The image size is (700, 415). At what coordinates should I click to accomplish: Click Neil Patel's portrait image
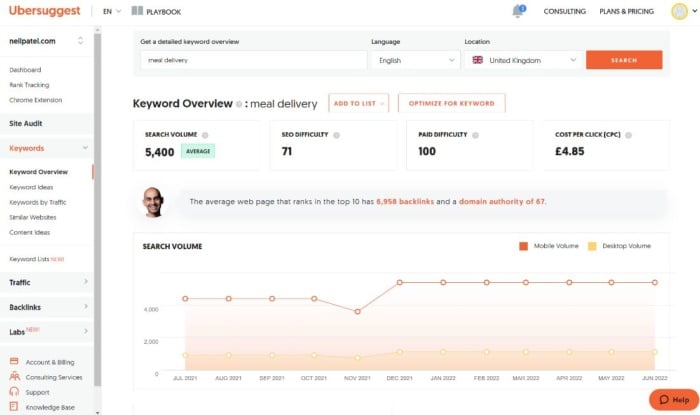[153, 202]
